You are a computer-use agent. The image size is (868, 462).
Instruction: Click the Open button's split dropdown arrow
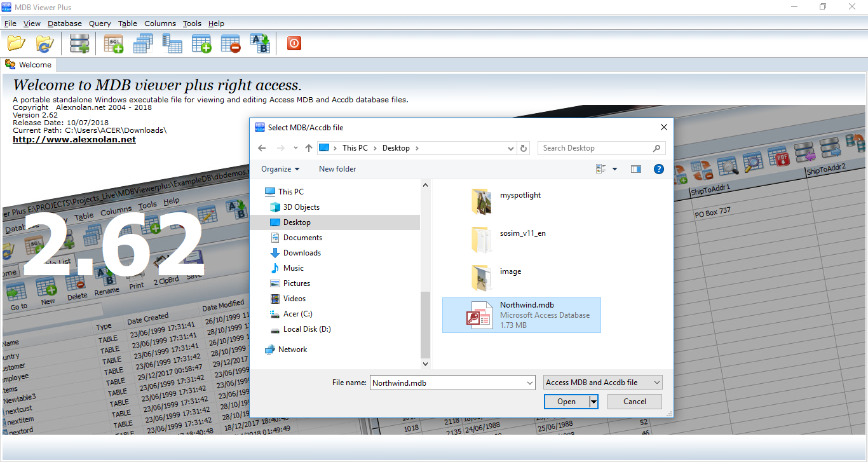pos(593,402)
